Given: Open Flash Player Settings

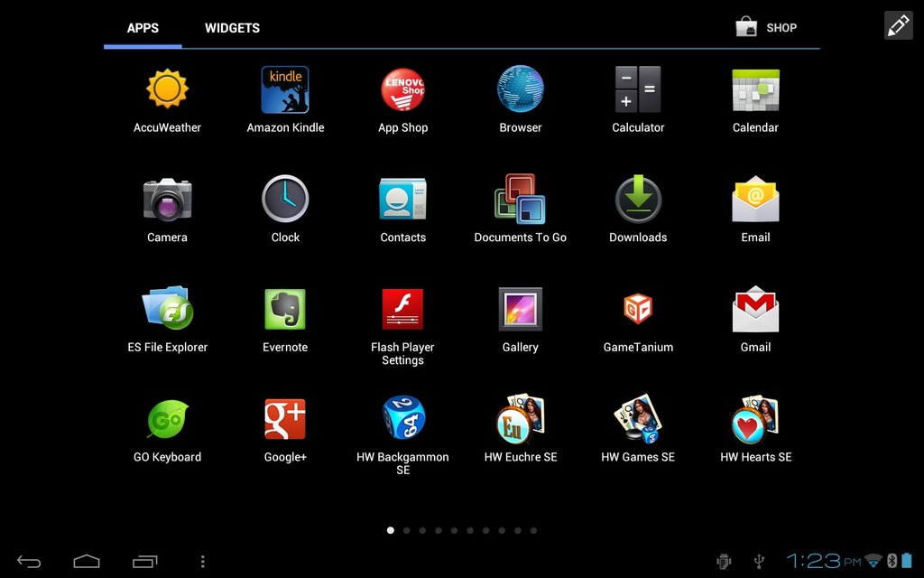Looking at the screenshot, I should [x=403, y=309].
